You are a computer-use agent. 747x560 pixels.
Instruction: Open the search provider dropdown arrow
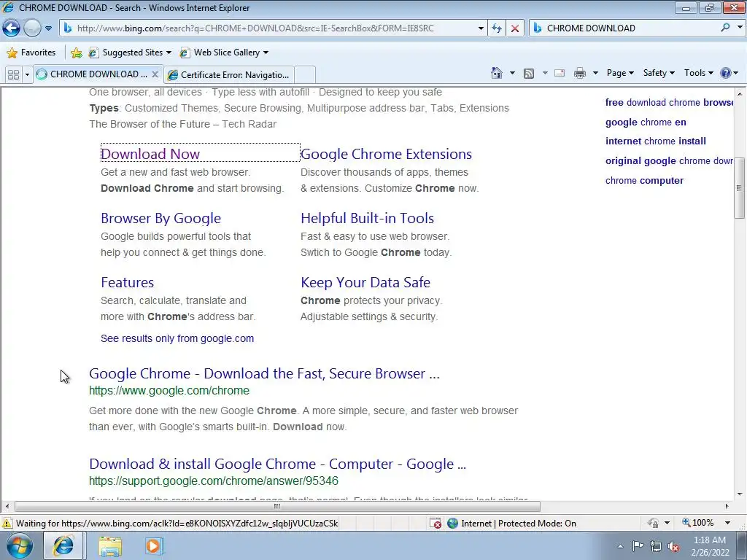click(740, 28)
